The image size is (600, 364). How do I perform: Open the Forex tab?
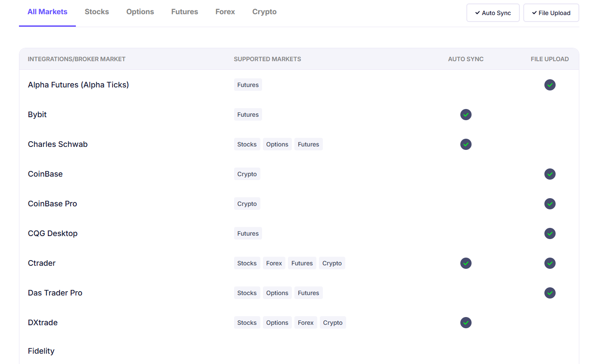225,12
